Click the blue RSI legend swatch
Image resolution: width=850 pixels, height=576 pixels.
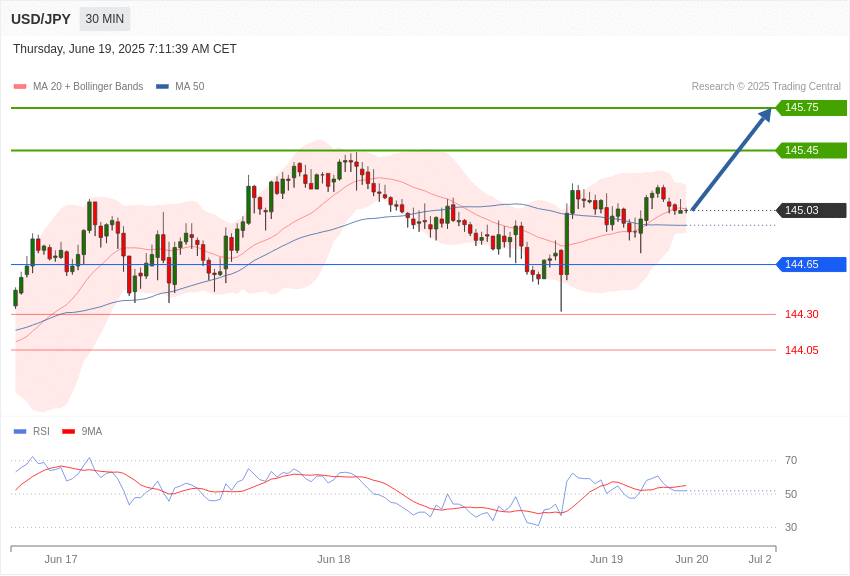pyautogui.click(x=20, y=431)
